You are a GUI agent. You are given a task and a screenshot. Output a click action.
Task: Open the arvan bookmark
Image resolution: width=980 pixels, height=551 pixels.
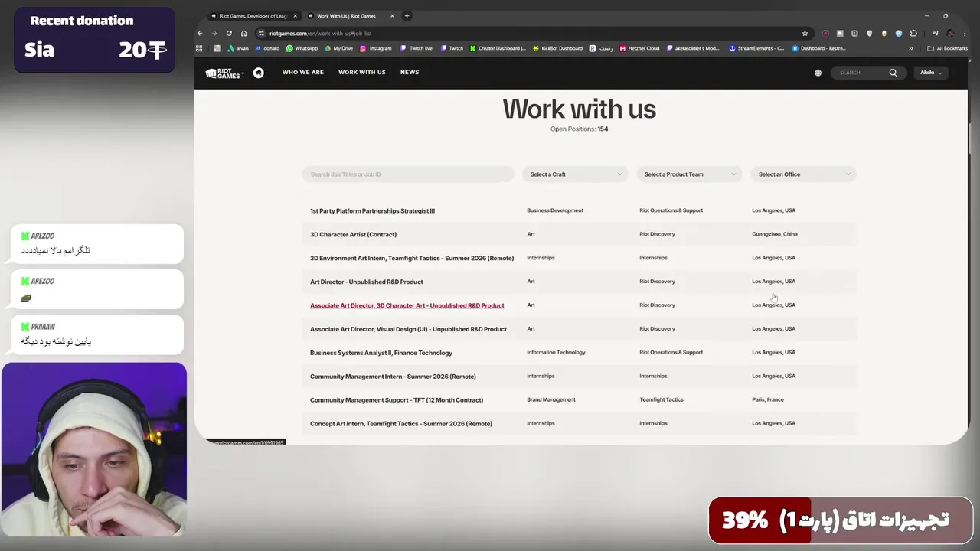pyautogui.click(x=238, y=48)
